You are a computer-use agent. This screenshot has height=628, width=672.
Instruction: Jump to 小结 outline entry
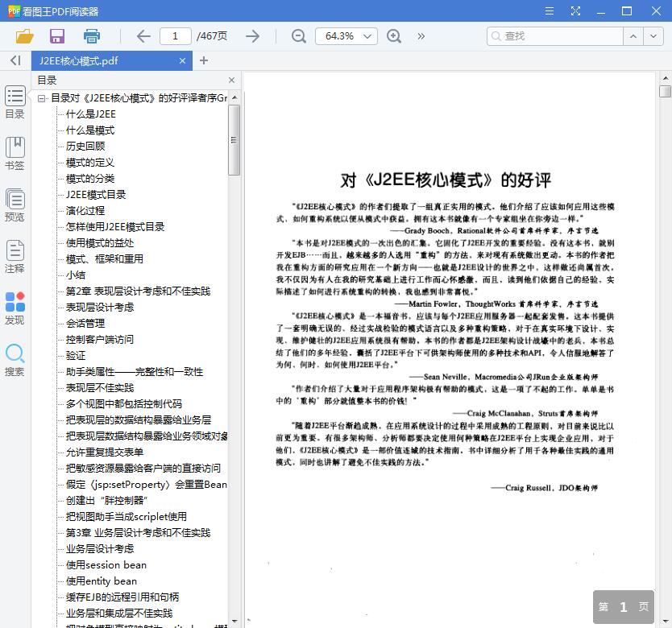coord(76,275)
